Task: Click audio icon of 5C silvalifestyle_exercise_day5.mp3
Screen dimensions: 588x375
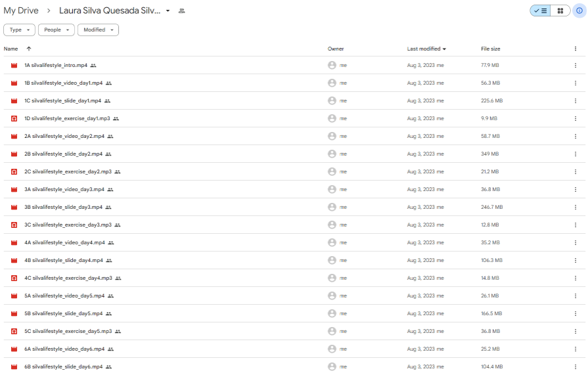Action: (14, 332)
